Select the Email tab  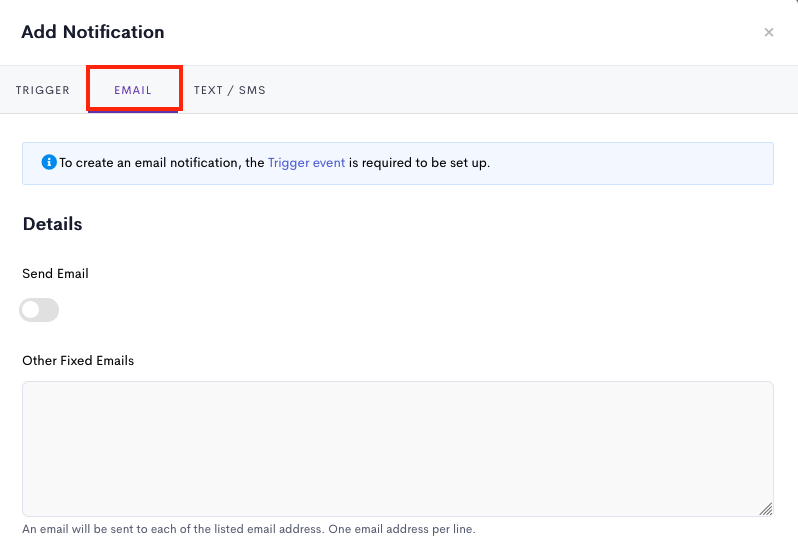(x=133, y=90)
